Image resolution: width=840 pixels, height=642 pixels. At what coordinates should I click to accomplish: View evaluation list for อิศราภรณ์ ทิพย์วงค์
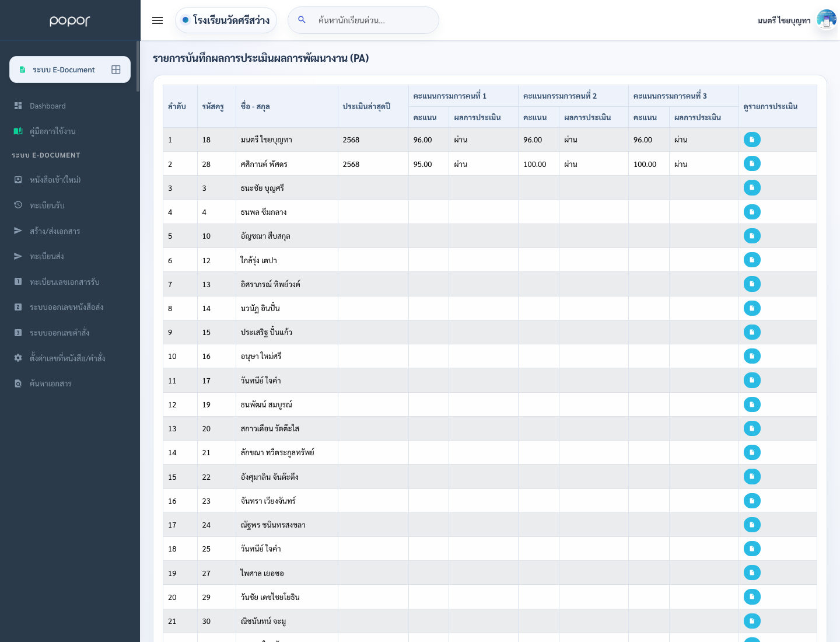[x=752, y=284]
